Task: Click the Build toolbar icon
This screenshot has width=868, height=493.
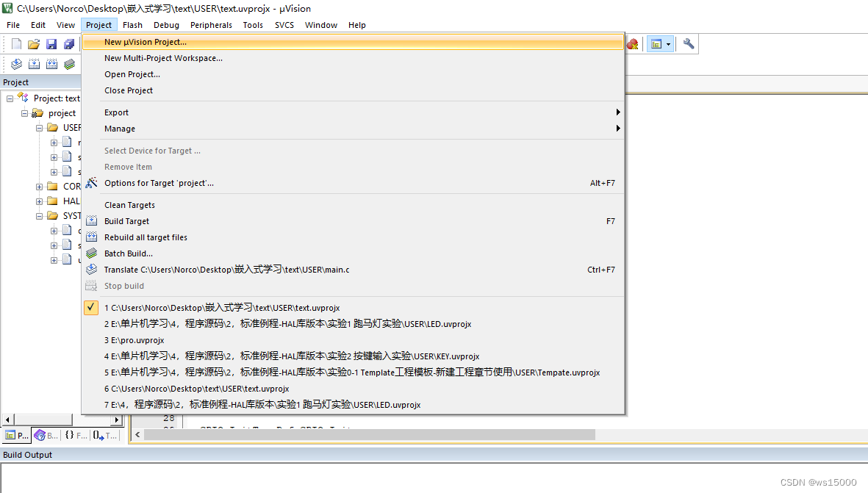Action: (x=34, y=64)
